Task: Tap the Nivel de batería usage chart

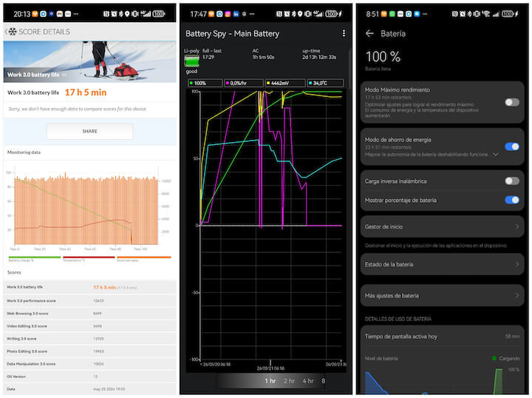Action: coord(443,381)
